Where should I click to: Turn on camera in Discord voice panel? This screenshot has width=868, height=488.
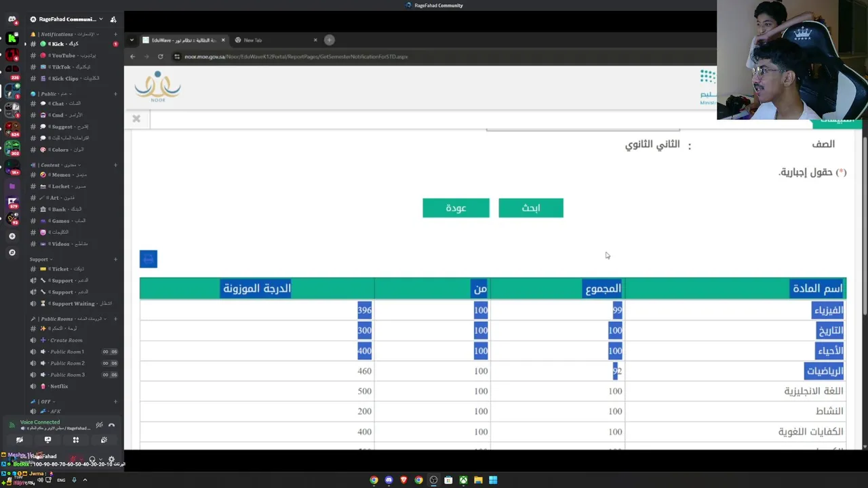pos(19,440)
